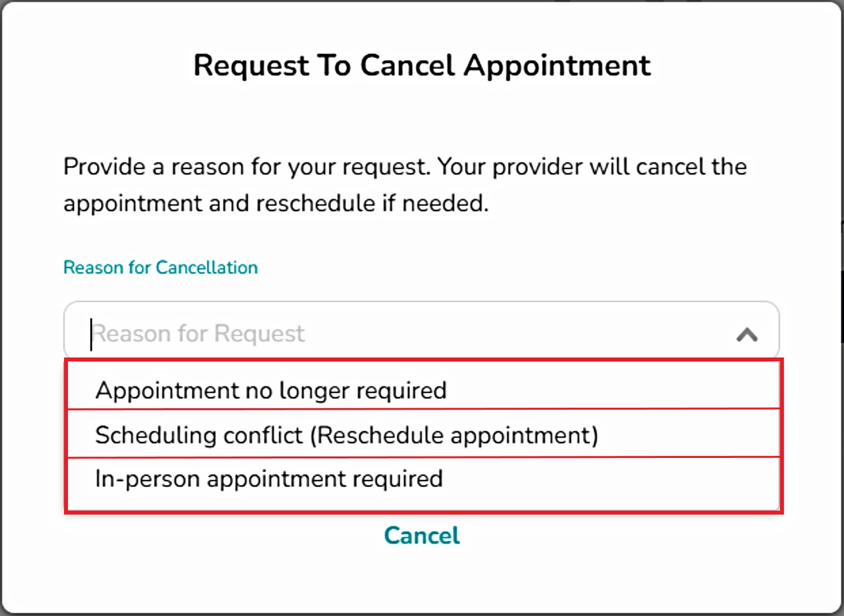844x616 pixels.
Task: Choose the reschedule appointment reason
Action: [346, 435]
